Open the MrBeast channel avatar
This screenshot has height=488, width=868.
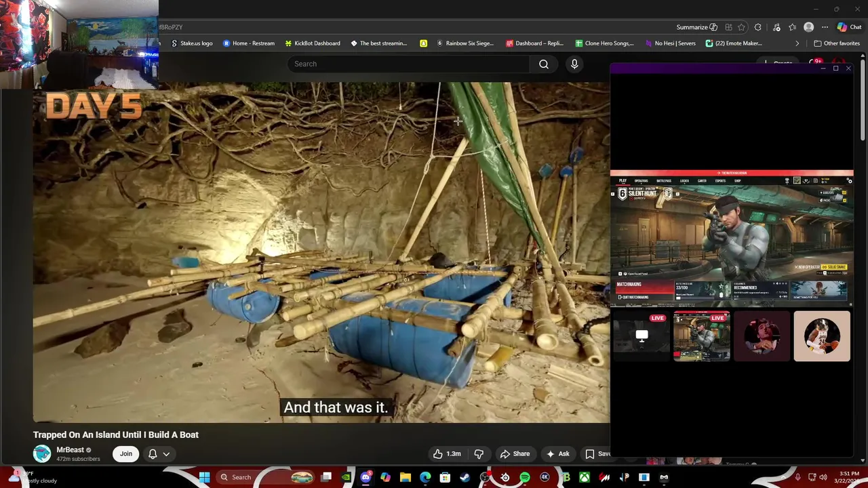(x=42, y=454)
